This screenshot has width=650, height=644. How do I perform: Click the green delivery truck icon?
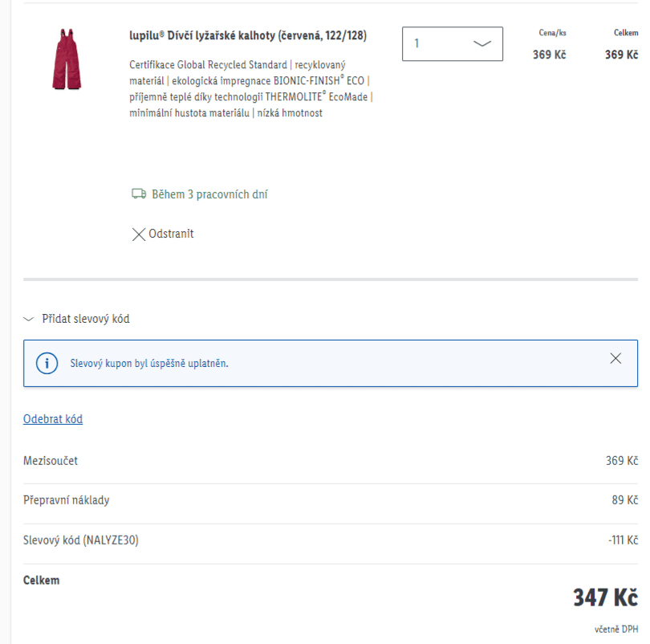tap(137, 193)
